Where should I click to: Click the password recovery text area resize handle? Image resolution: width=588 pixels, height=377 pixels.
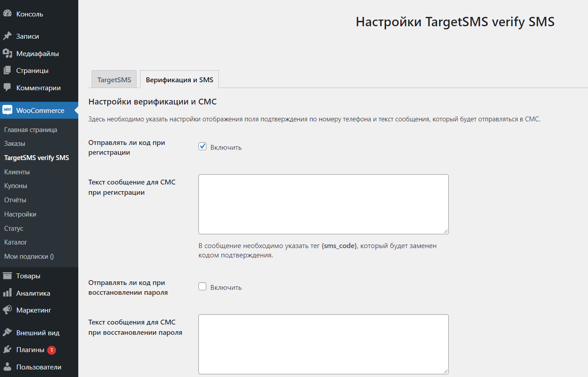pyautogui.click(x=446, y=371)
